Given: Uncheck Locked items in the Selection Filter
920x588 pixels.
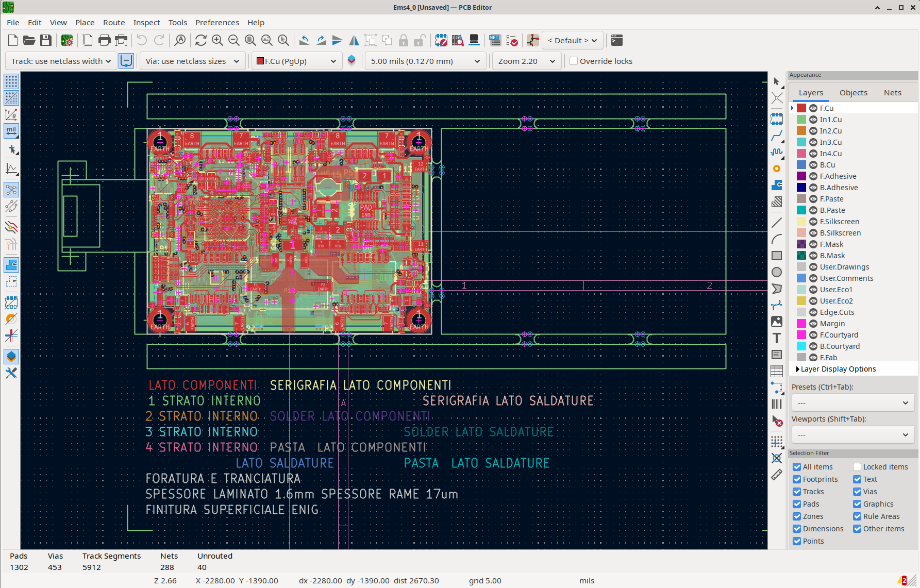Looking at the screenshot, I should 857,466.
